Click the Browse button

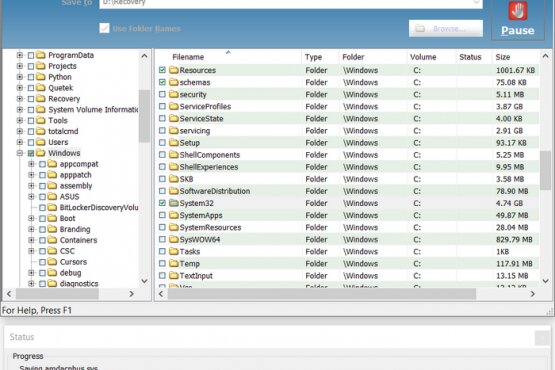pos(446,28)
